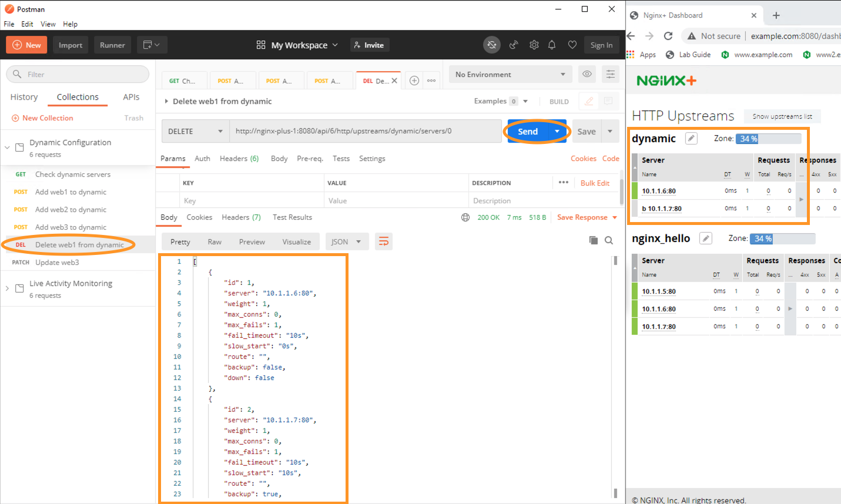841x504 pixels.
Task: Open the notifications bell icon
Action: click(x=552, y=45)
